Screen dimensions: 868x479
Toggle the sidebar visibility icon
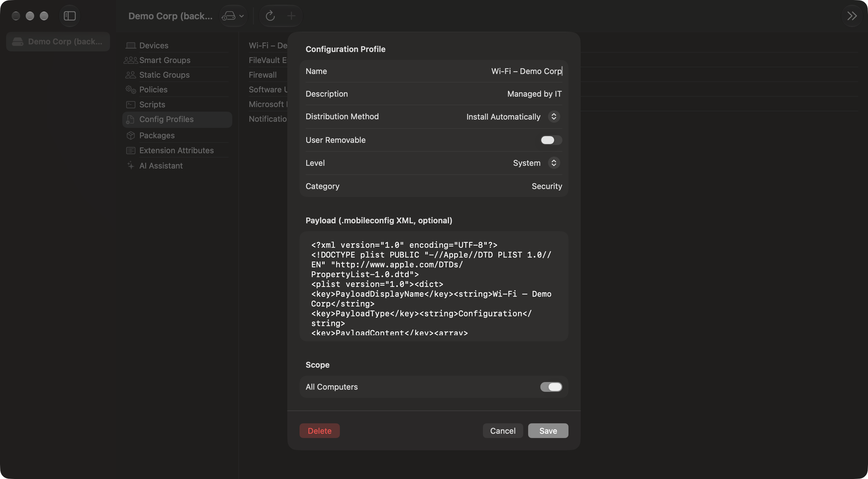click(70, 16)
